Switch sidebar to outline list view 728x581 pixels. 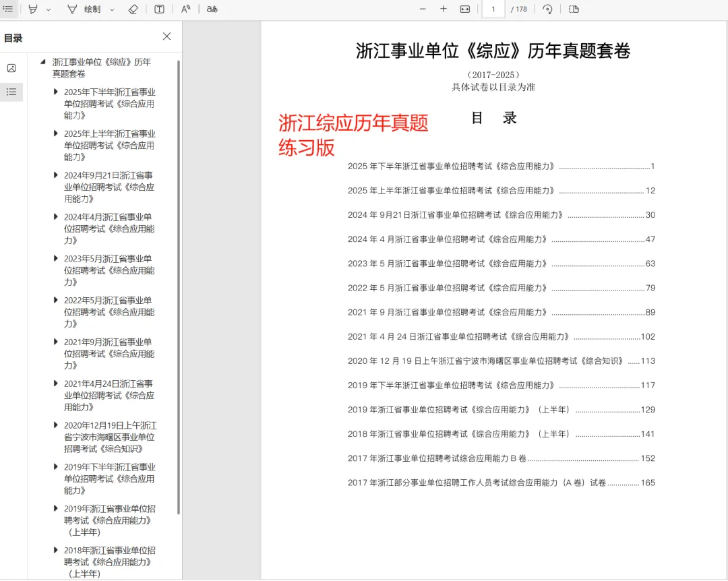click(x=11, y=92)
